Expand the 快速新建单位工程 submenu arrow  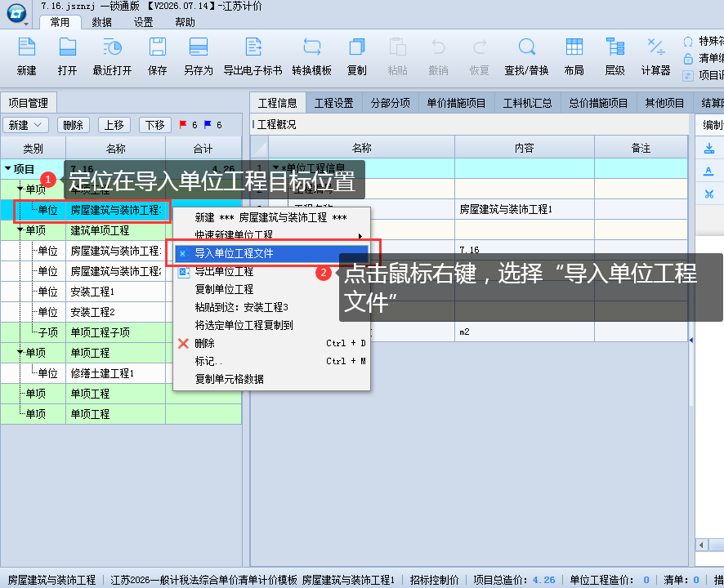point(360,236)
